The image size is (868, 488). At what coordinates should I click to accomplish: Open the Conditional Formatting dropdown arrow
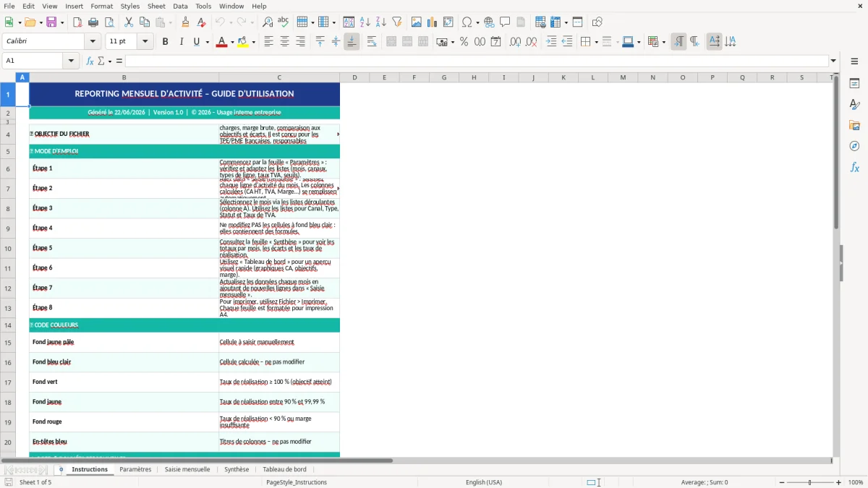663,42
